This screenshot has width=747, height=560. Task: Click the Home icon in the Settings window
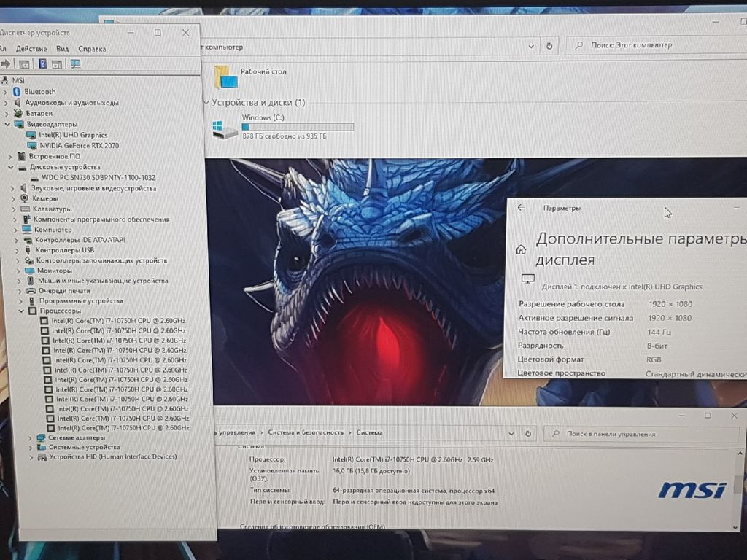coord(521,249)
